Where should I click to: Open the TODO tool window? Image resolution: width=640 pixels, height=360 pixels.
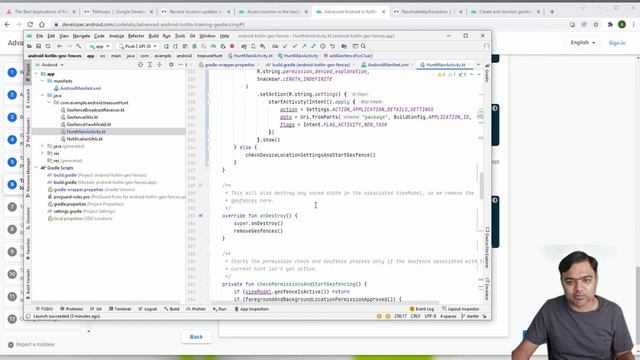coord(44,309)
